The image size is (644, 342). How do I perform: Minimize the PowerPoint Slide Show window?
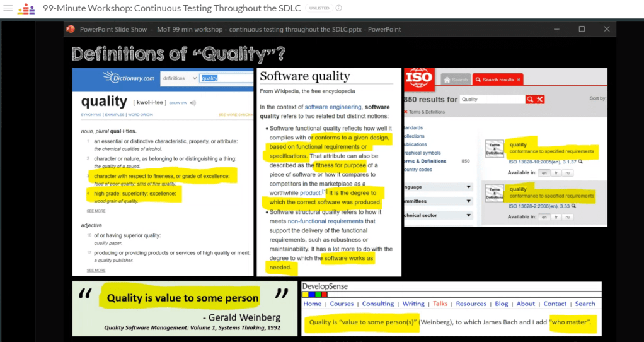[556, 29]
